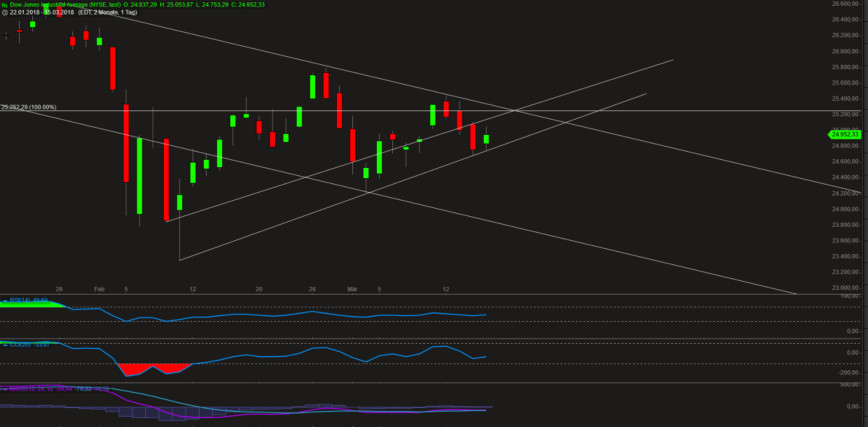Viewport: 868px width, 427px height.
Task: Open the EDT timezone selector
Action: 85,12
